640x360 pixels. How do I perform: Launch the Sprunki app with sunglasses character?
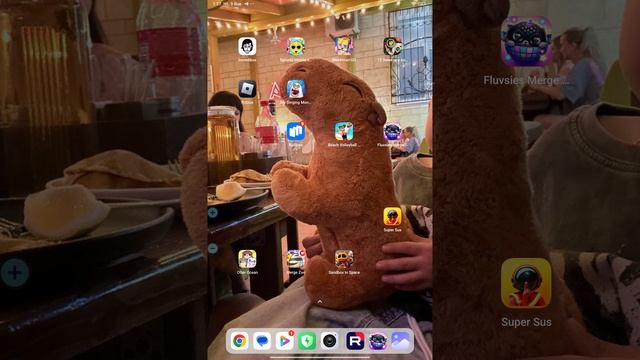coord(296,46)
